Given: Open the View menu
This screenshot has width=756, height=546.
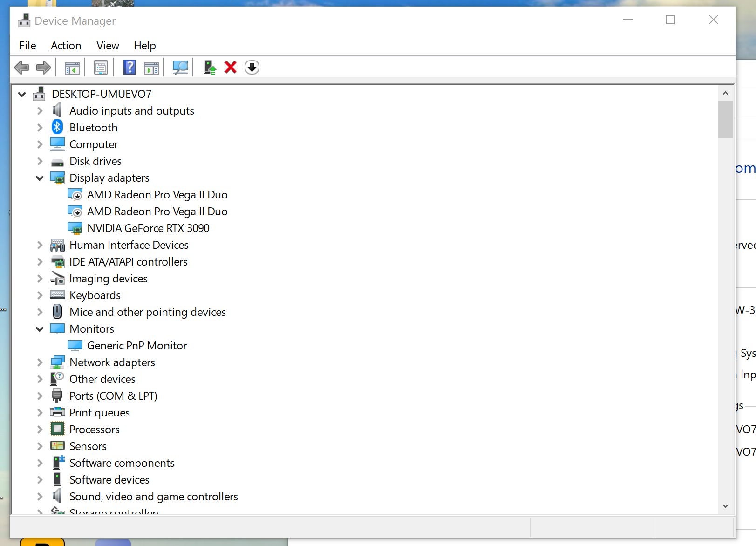Looking at the screenshot, I should click(x=108, y=46).
